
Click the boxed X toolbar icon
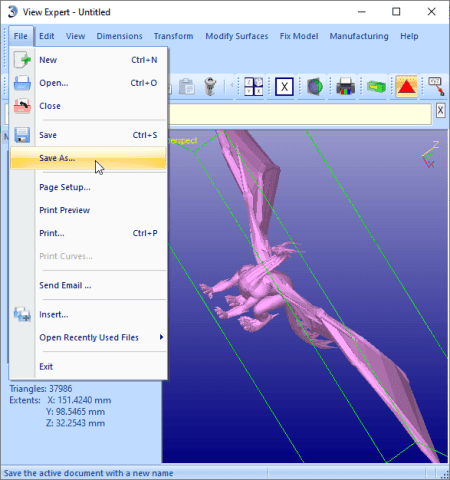pos(284,87)
